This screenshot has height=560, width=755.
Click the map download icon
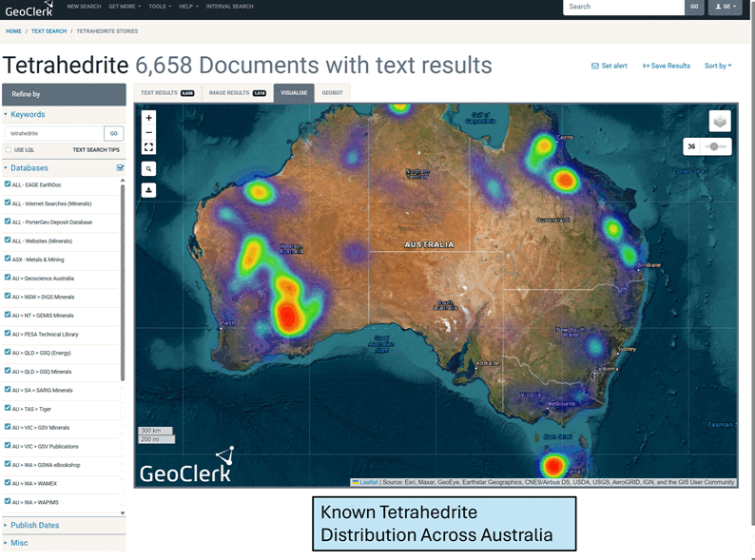pyautogui.click(x=149, y=189)
